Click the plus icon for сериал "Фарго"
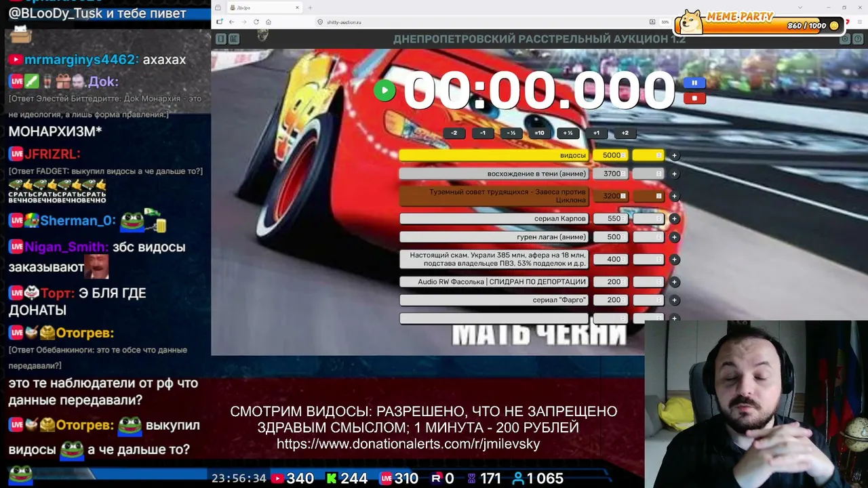This screenshot has width=868, height=488. [674, 300]
